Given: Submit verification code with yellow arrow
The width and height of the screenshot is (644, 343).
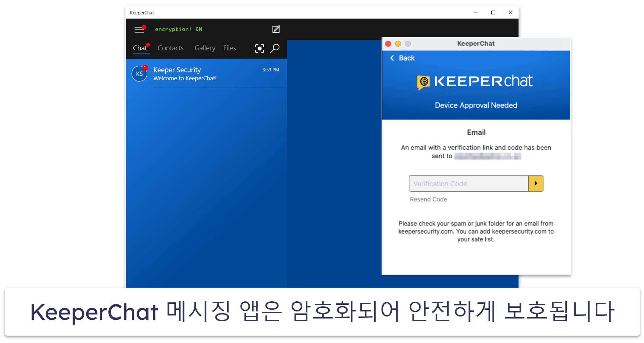Looking at the screenshot, I should pyautogui.click(x=536, y=184).
